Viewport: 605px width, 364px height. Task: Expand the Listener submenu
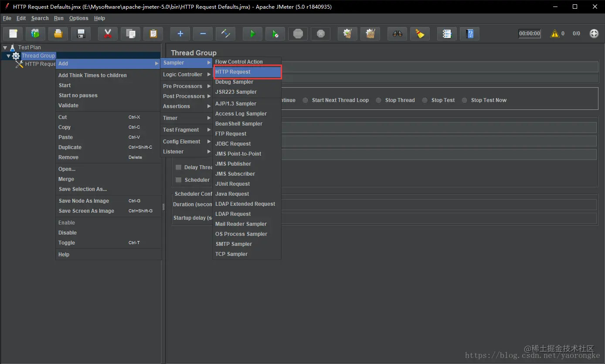point(187,152)
